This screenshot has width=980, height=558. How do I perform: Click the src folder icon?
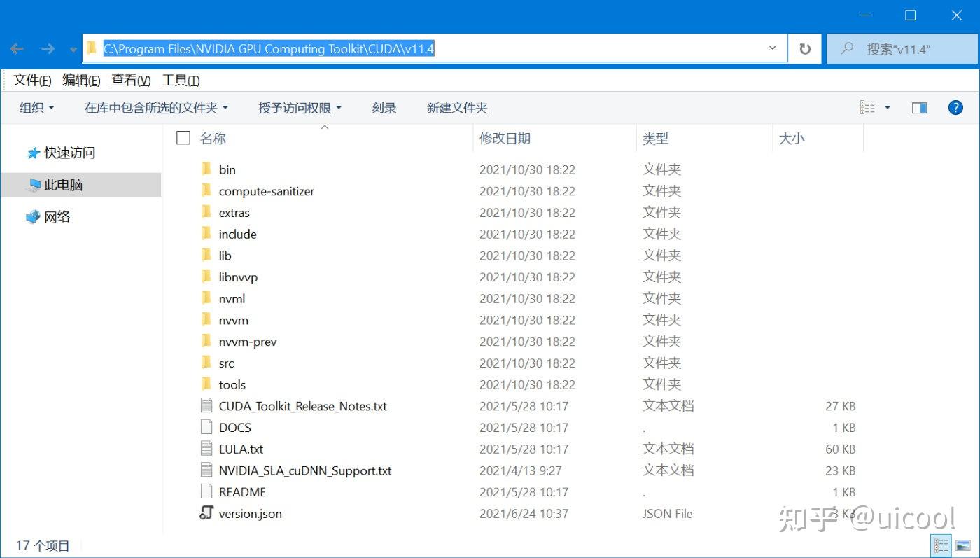pyautogui.click(x=206, y=363)
